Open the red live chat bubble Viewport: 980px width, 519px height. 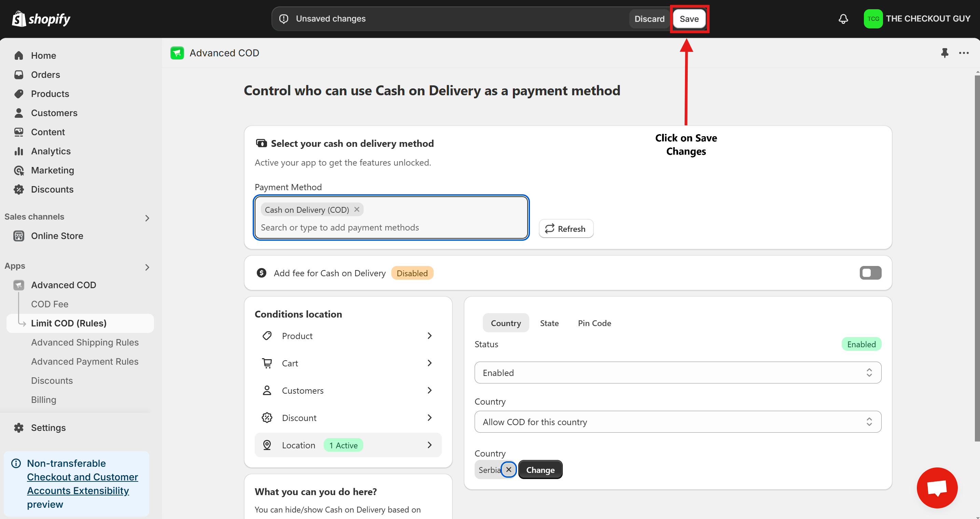[x=937, y=488]
